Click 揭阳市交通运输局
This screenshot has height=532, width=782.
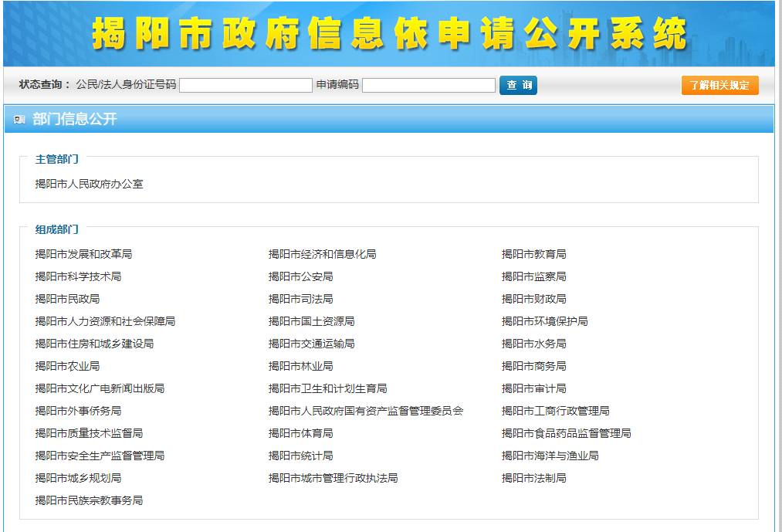pos(312,344)
